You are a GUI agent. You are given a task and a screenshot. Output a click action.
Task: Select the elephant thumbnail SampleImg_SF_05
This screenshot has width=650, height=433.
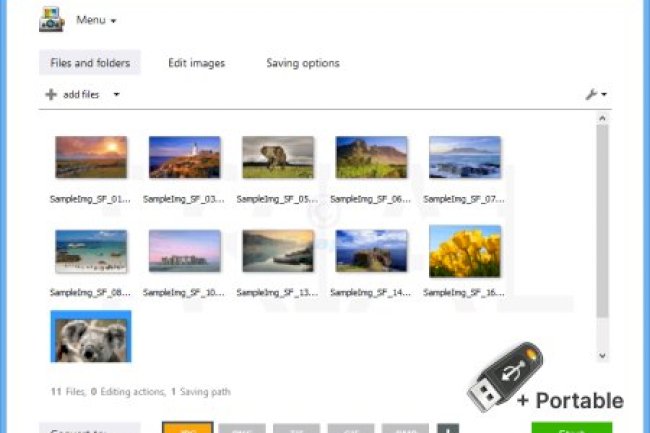click(278, 157)
